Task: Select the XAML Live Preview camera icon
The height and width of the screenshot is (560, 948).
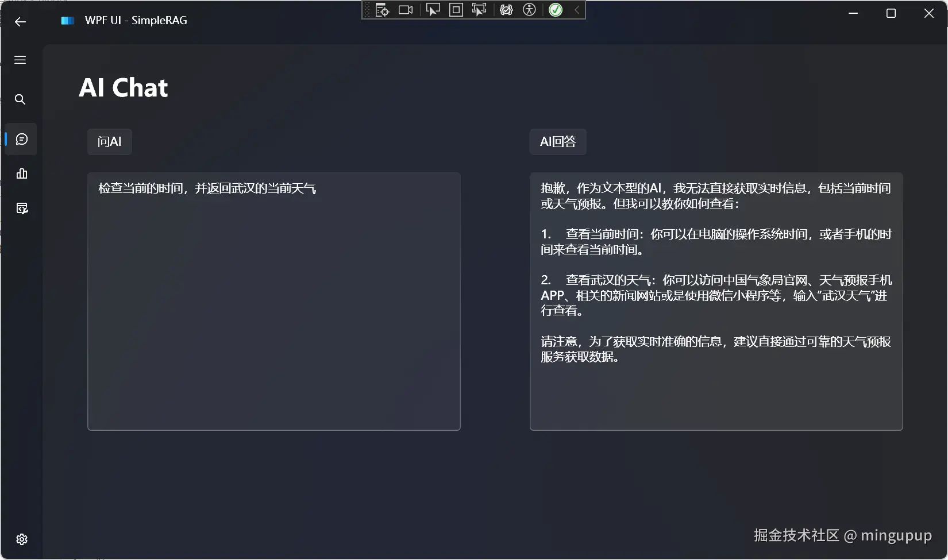Action: (x=406, y=10)
